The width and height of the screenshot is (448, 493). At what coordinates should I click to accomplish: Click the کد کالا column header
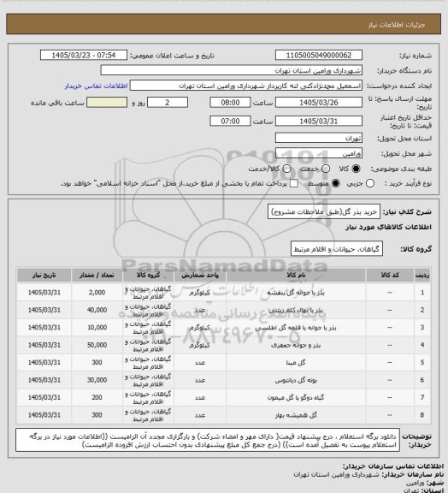(390, 276)
